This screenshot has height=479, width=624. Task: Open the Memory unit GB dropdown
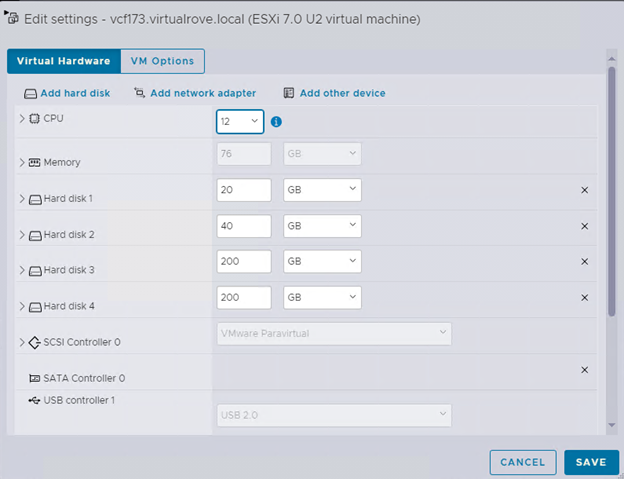click(322, 154)
